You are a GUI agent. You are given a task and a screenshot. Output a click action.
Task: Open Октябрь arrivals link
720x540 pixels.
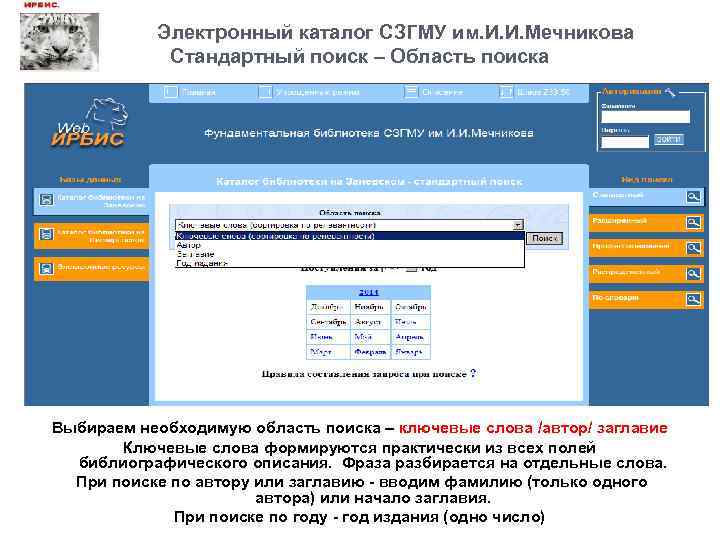411,307
